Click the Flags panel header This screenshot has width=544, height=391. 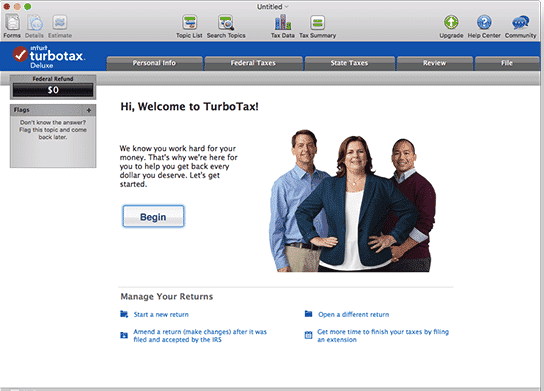tap(53, 110)
